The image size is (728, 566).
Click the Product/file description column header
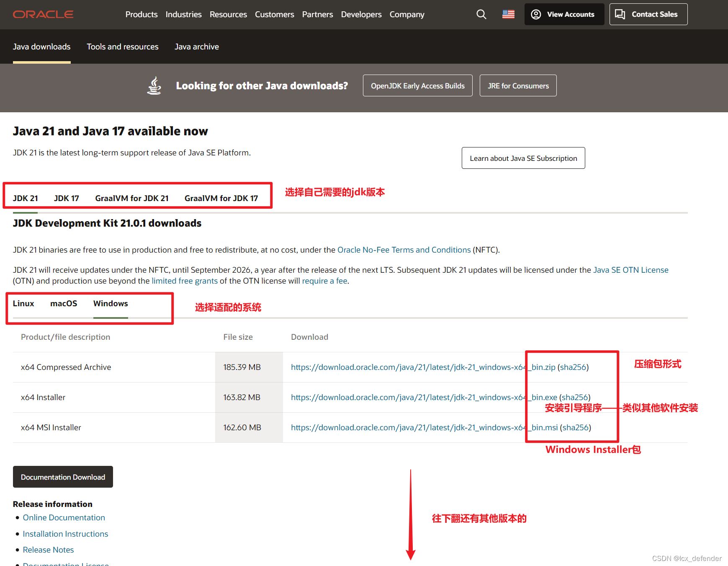(x=66, y=337)
